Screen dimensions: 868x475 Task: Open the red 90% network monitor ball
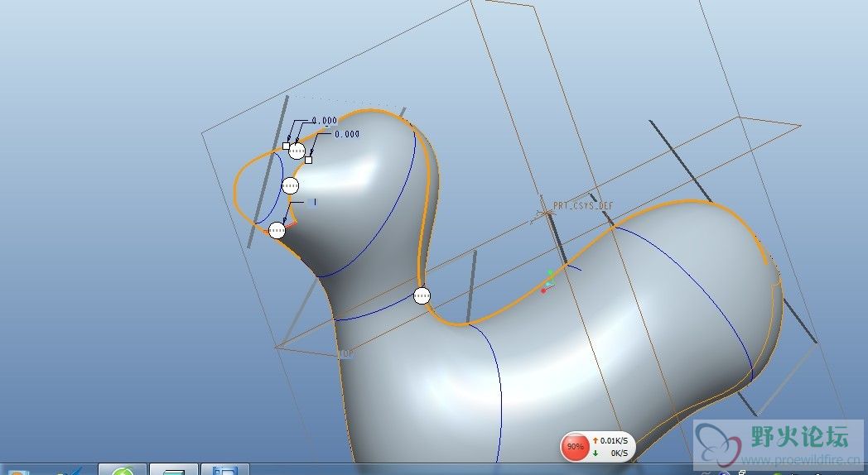point(575,446)
